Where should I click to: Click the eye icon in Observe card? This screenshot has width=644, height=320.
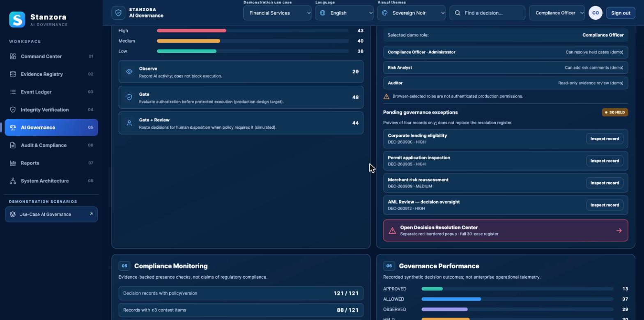(129, 71)
